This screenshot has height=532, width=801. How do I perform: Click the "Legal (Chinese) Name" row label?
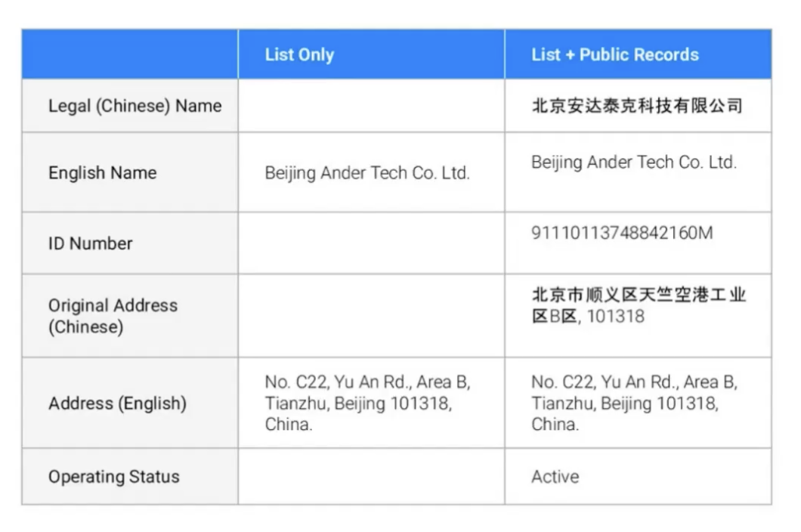(135, 106)
